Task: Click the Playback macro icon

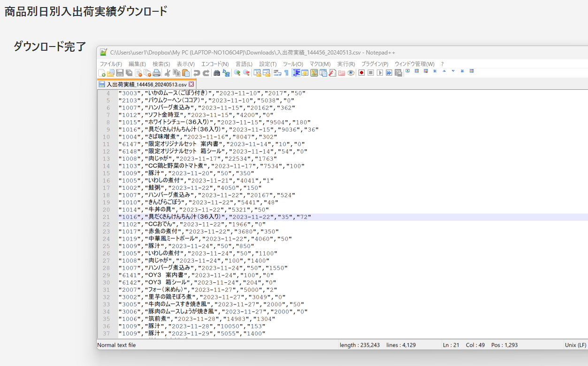Action: coord(380,73)
